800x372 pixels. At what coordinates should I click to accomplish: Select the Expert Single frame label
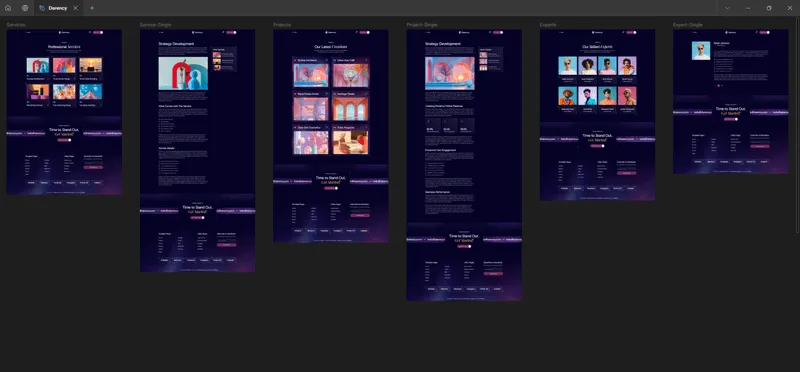click(x=688, y=24)
